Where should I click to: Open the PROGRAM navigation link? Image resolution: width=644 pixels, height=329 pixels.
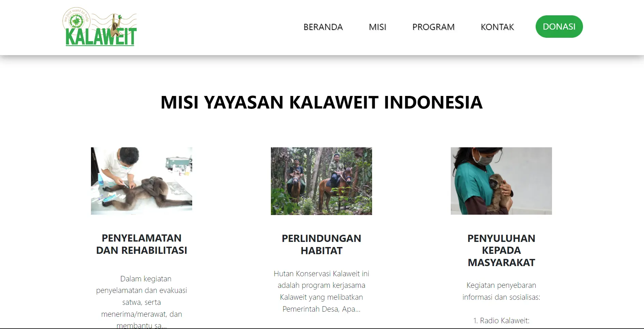(433, 27)
